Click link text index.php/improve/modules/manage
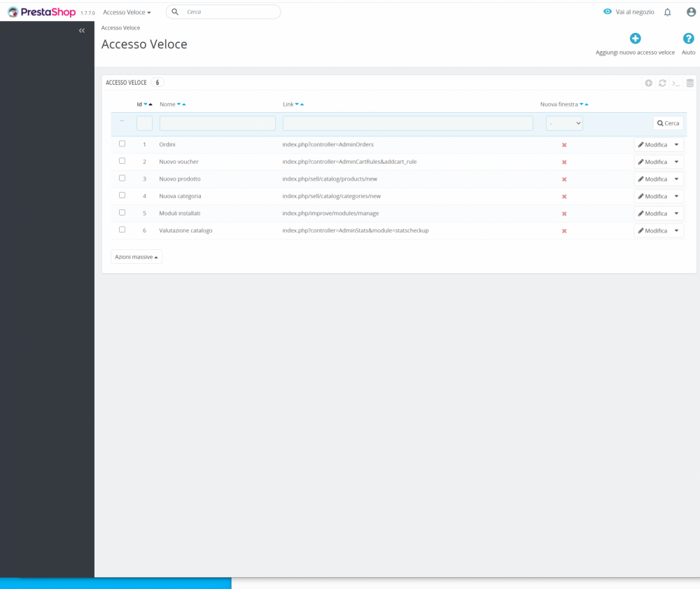The height and width of the screenshot is (589, 700). 330,214
